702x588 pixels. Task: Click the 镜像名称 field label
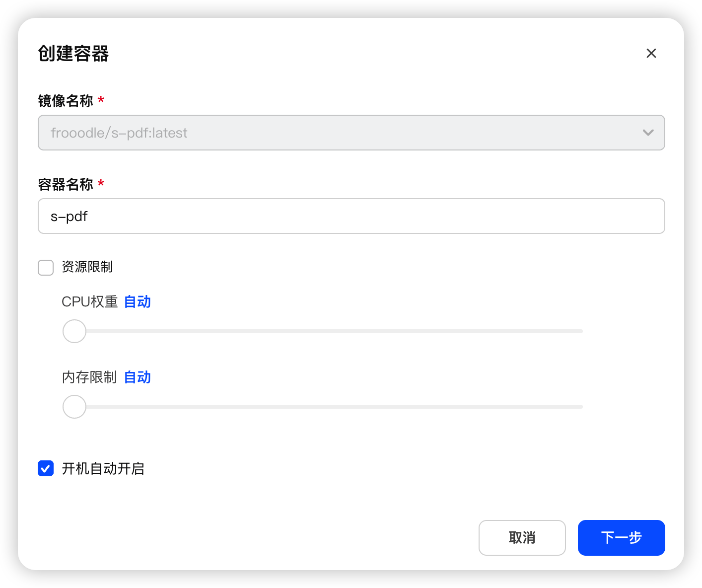click(x=66, y=101)
